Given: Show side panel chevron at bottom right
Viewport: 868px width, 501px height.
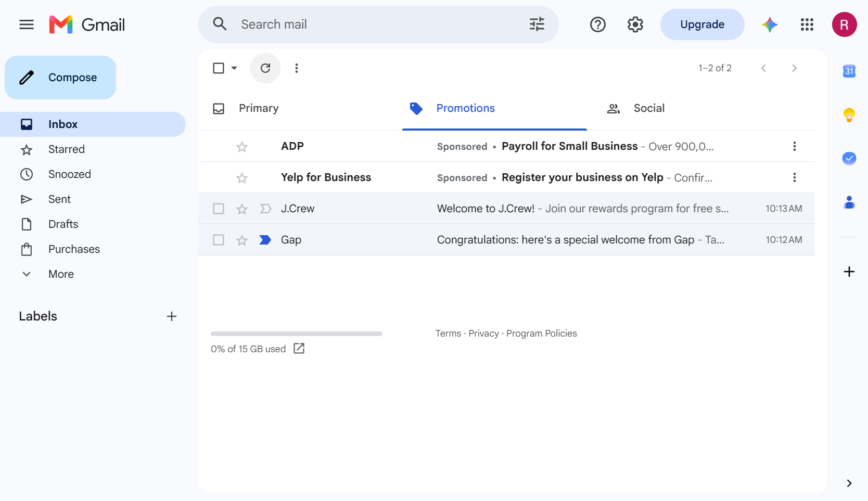Looking at the screenshot, I should pyautogui.click(x=849, y=483).
